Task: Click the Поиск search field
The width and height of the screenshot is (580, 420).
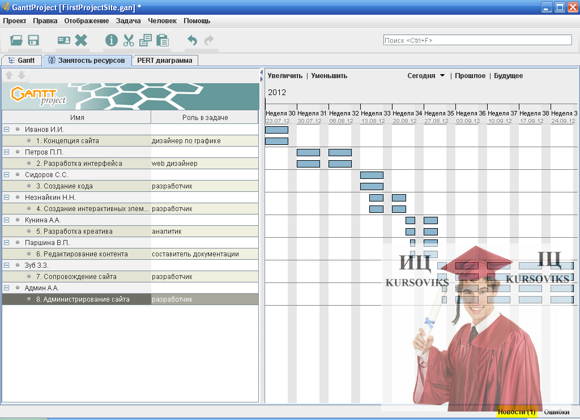Action: [477, 40]
